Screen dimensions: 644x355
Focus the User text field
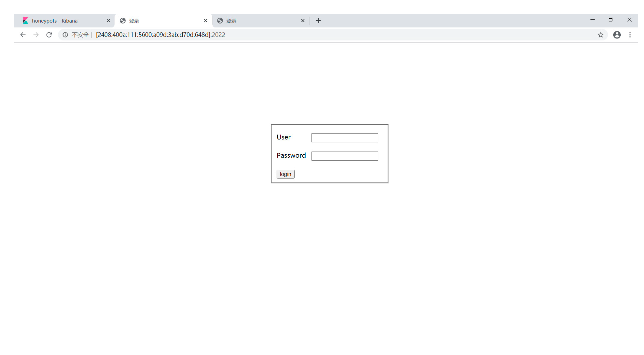coord(344,138)
